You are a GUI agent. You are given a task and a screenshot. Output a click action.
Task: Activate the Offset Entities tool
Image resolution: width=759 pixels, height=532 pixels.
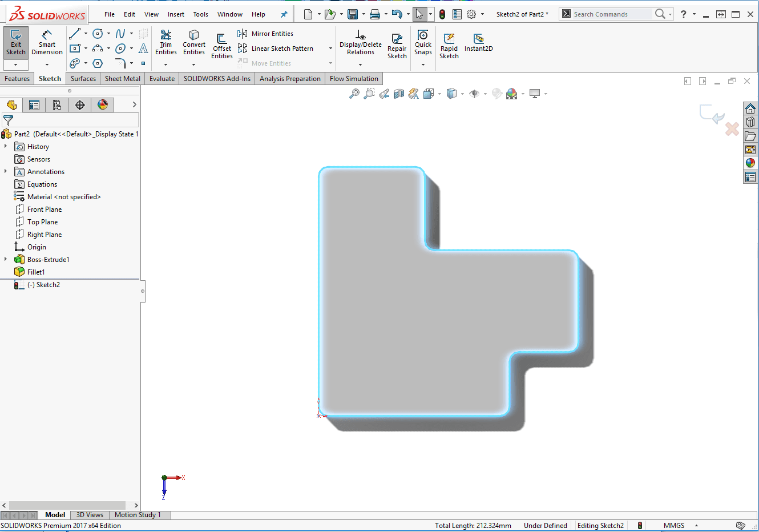pyautogui.click(x=221, y=46)
